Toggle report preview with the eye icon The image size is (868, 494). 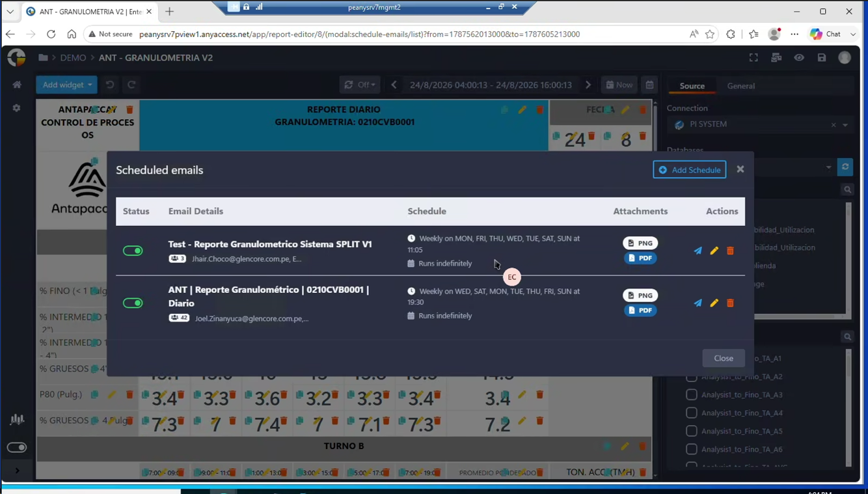coord(799,58)
